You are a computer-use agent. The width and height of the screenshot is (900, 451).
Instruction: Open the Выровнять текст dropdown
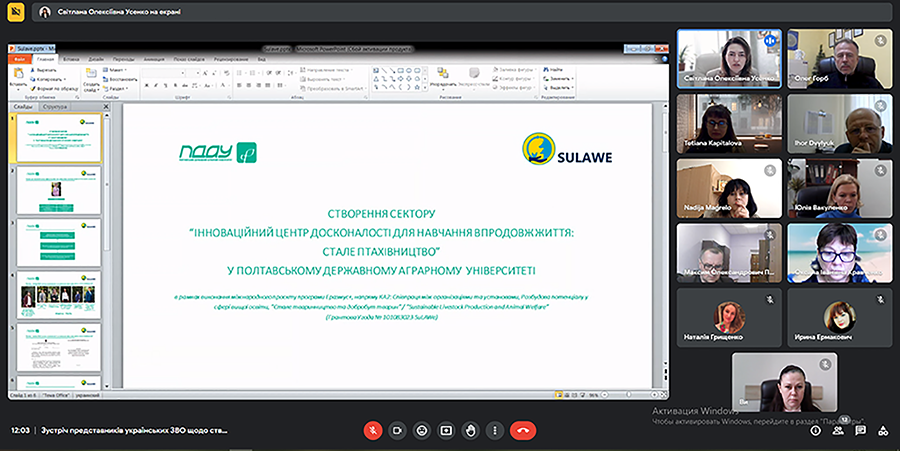tap(324, 79)
